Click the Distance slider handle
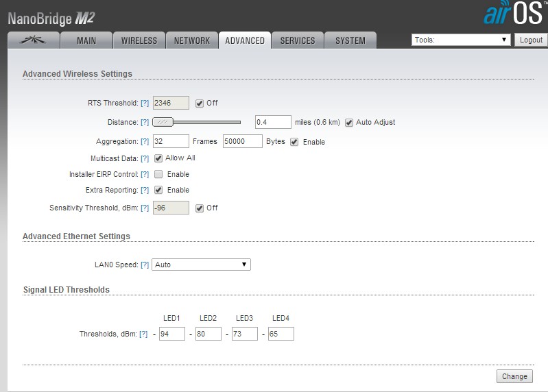 [x=163, y=122]
